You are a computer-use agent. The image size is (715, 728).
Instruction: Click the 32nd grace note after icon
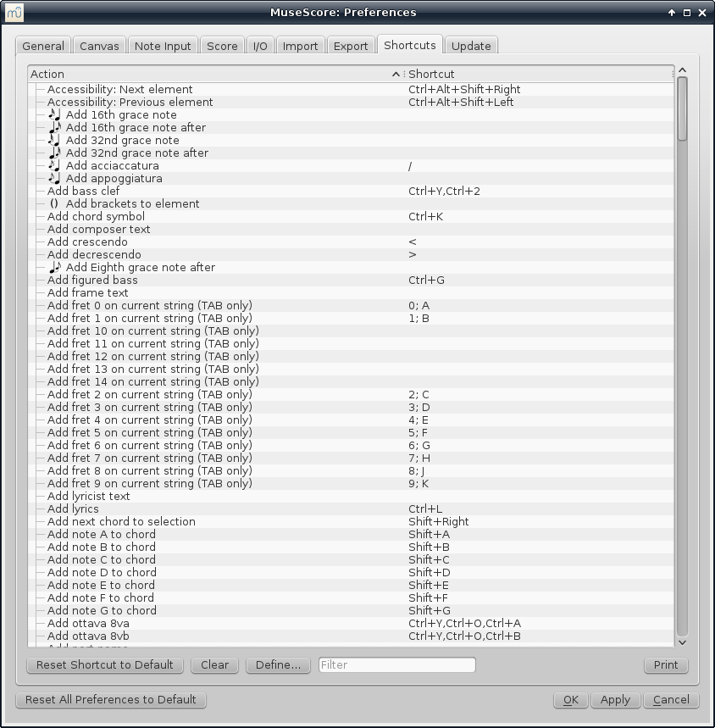click(x=55, y=153)
